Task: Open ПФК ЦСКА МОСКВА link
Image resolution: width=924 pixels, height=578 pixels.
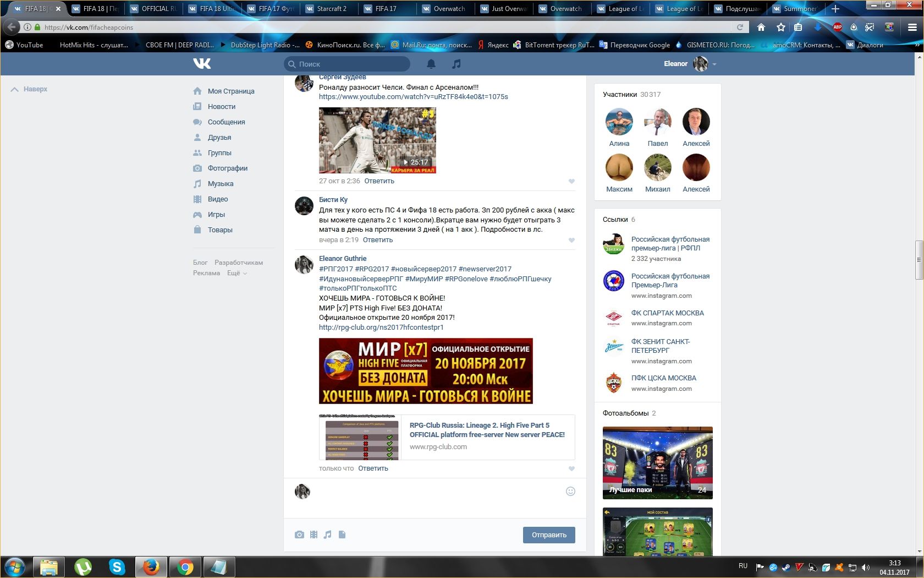Action: pos(663,378)
